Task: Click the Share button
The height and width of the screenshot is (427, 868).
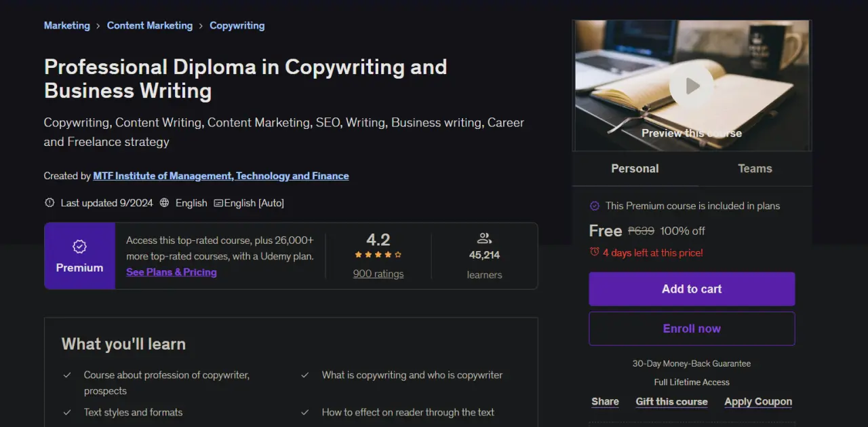Action: coord(605,402)
